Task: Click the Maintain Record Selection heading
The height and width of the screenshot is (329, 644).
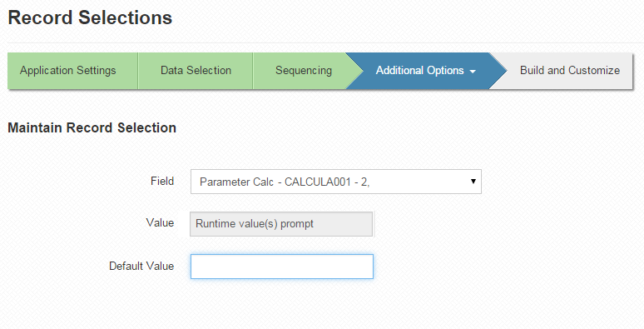Action: click(92, 127)
